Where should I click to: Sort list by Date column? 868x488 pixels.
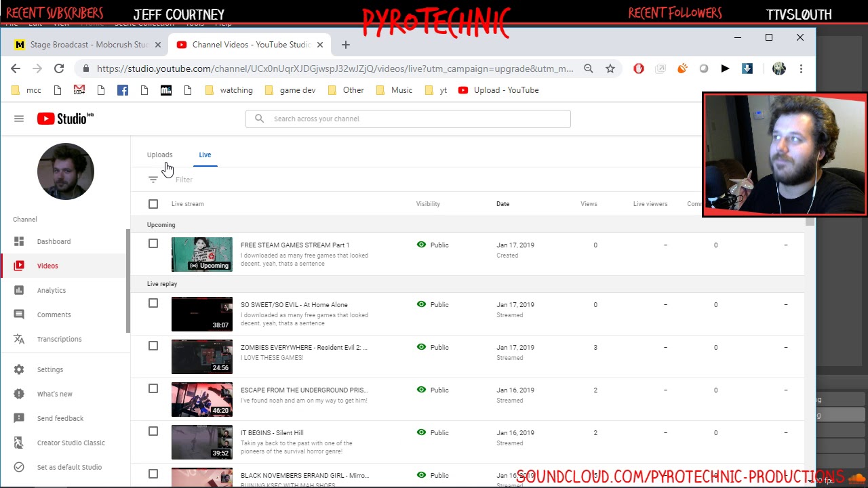pos(502,204)
